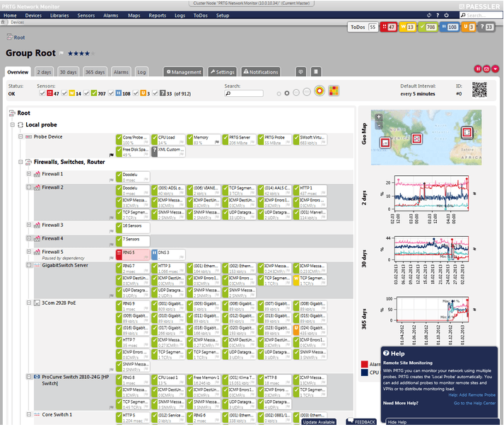
Task: Open the Libraries menu
Action: (59, 16)
